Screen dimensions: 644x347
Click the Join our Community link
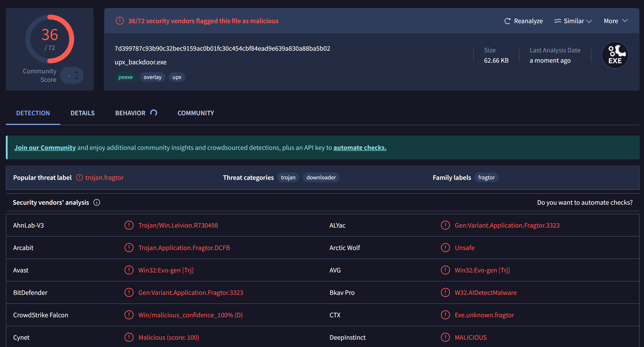click(x=45, y=148)
